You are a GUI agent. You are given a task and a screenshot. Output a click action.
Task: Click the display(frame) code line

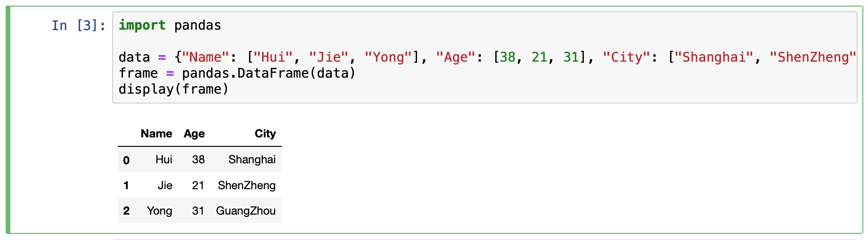pyautogui.click(x=173, y=89)
